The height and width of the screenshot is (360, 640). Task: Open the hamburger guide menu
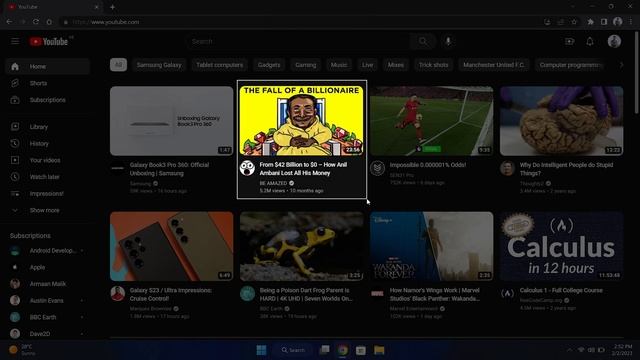(x=15, y=41)
